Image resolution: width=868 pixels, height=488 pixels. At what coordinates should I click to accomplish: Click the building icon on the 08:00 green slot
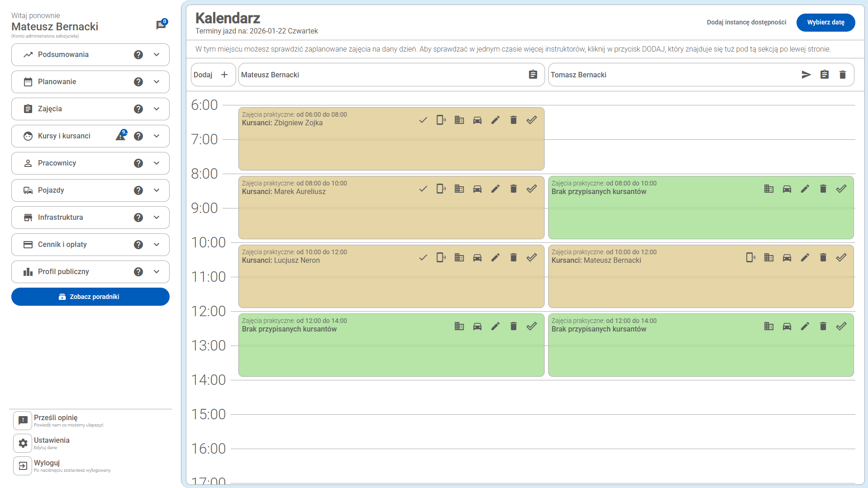coord(768,189)
